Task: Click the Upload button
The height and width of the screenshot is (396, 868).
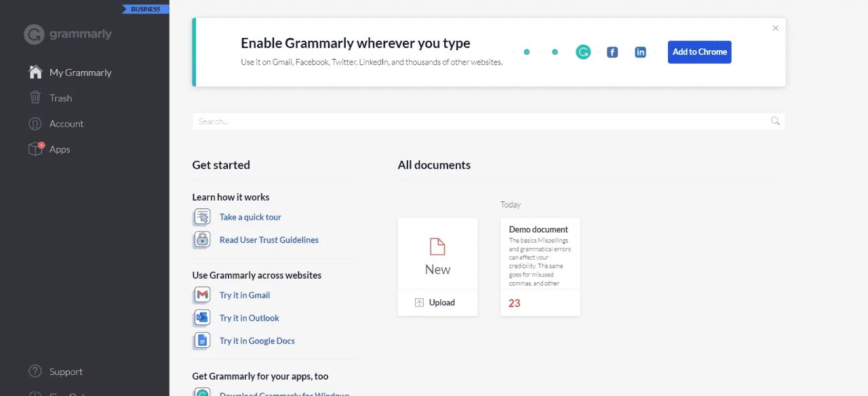Action: point(437,302)
